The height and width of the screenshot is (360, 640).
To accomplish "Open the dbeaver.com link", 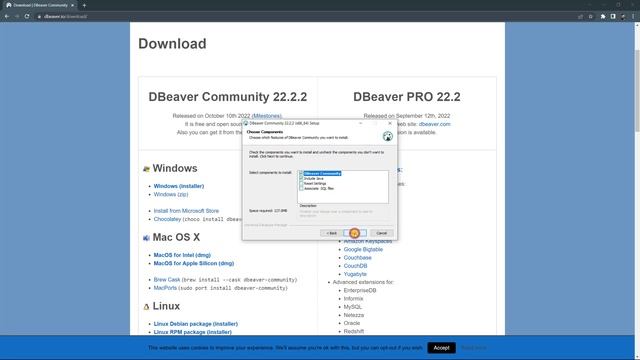I will [x=434, y=124].
